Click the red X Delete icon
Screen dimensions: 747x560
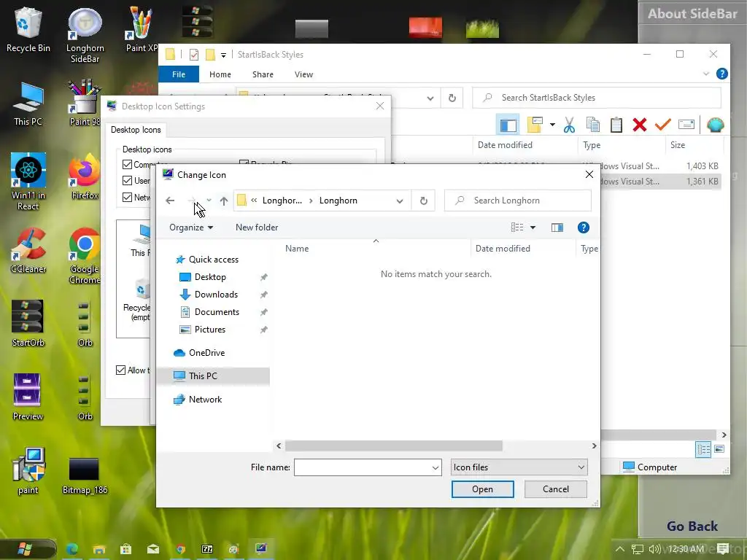tap(639, 125)
